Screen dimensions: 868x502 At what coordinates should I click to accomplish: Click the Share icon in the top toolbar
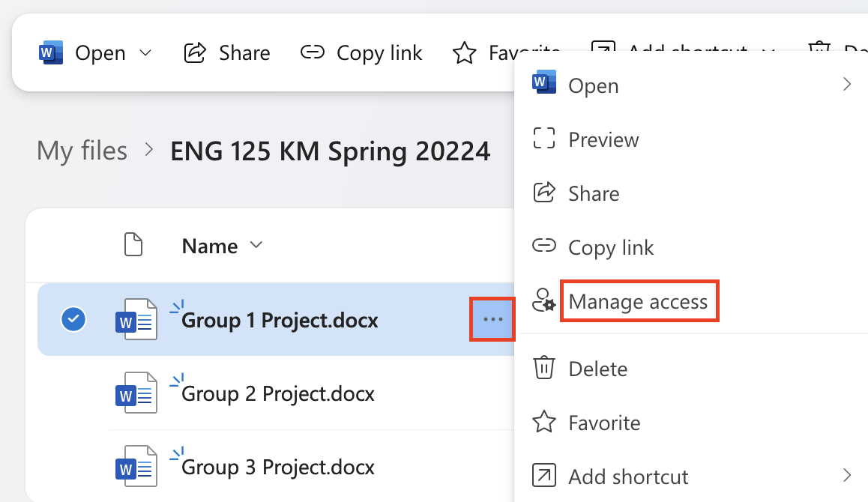click(x=194, y=52)
